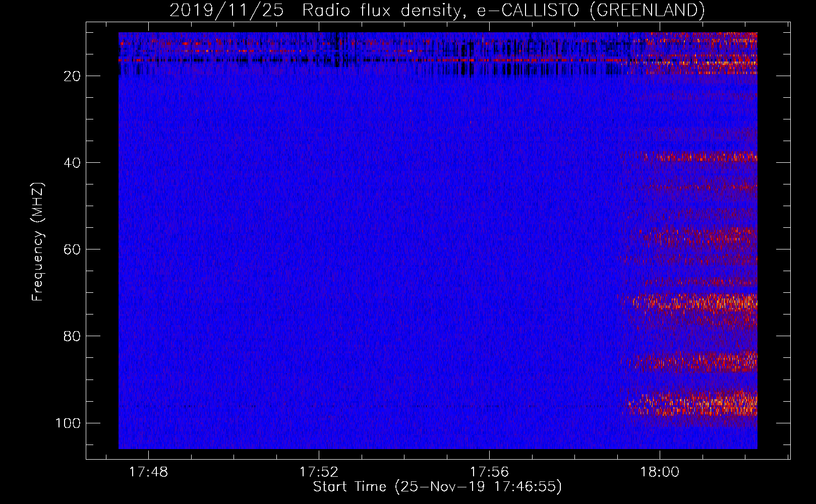
Task: Click the 40 MHz frequency tick label
Action: 72,163
